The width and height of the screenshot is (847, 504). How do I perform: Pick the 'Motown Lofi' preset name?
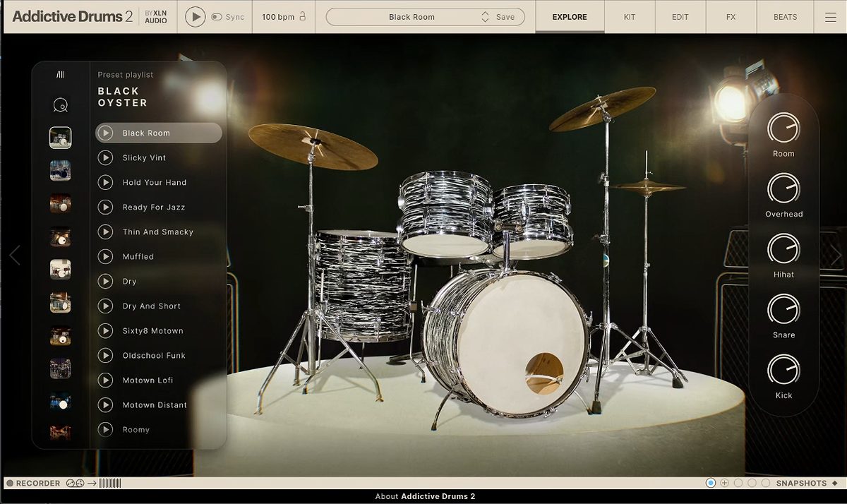[148, 380]
